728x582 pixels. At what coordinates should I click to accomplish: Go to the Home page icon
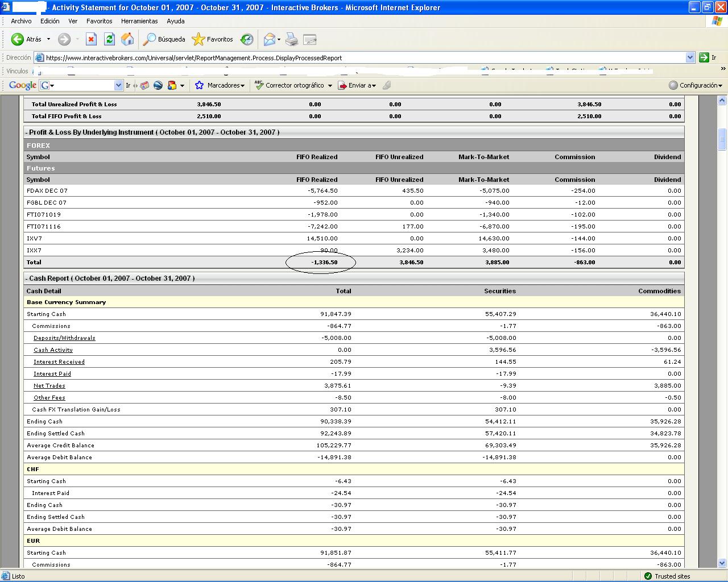127,39
